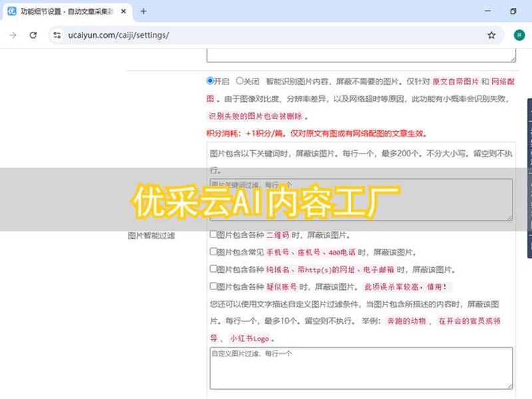Bookmark this page with star icon
532x399 pixels.
click(491, 35)
